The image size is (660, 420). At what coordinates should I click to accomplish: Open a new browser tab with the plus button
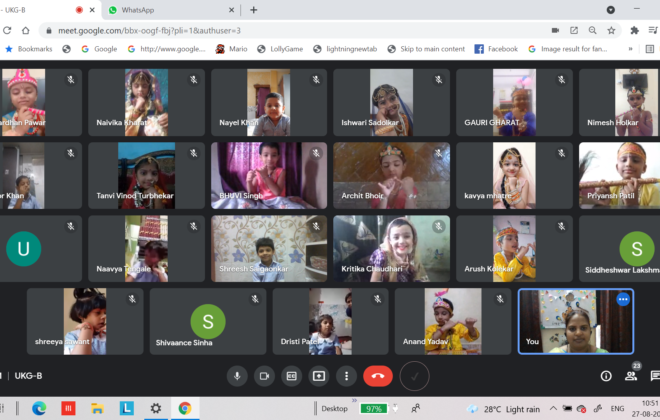pos(253,10)
